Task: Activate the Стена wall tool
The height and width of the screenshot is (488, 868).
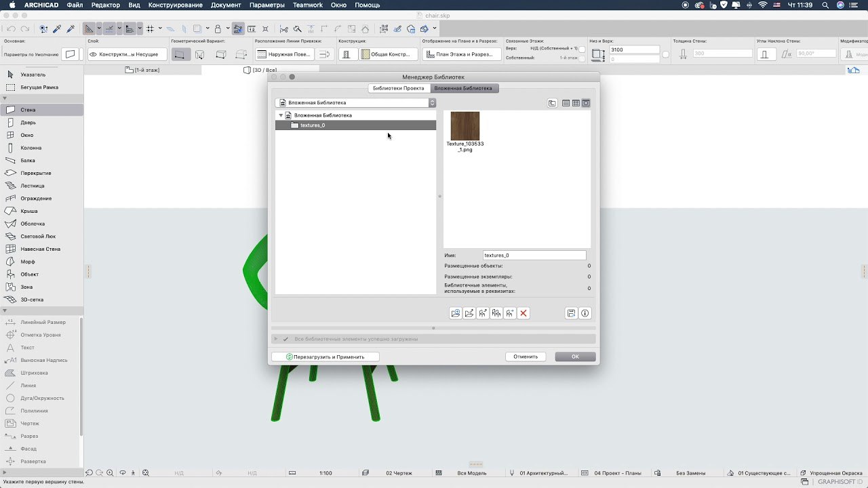Action: pos(41,110)
